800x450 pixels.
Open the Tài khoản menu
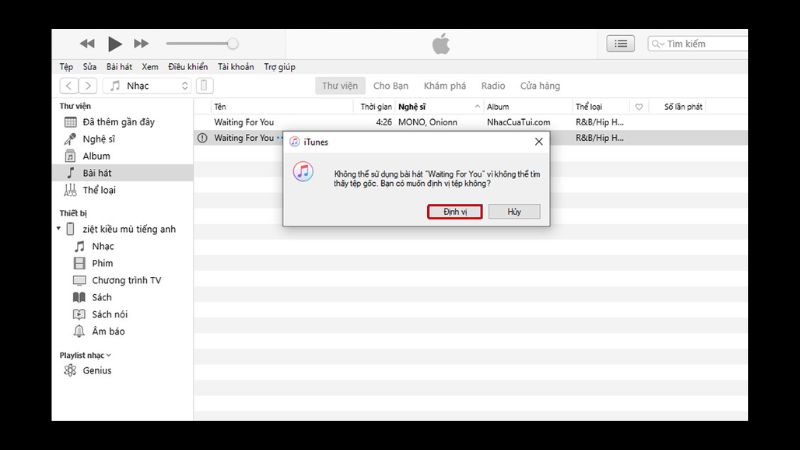pyautogui.click(x=236, y=67)
